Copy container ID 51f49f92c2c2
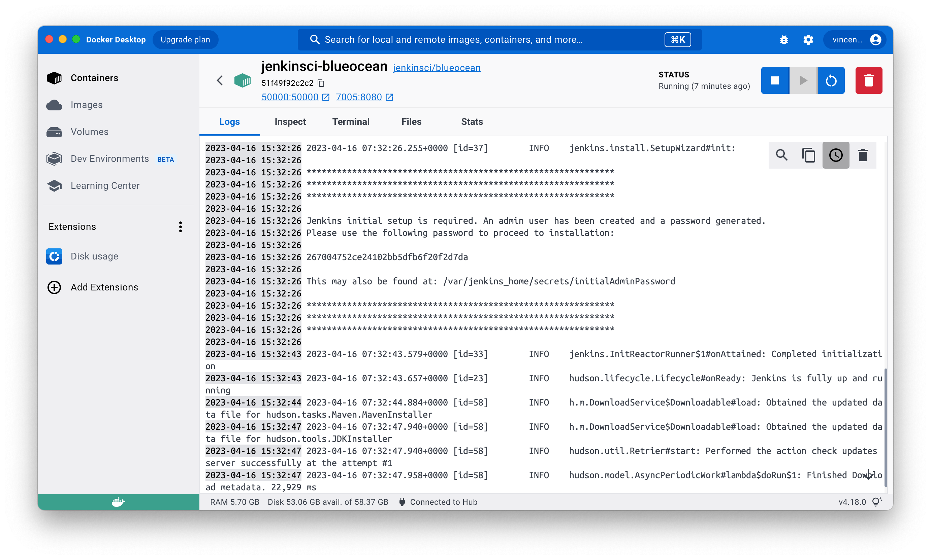 point(321,83)
